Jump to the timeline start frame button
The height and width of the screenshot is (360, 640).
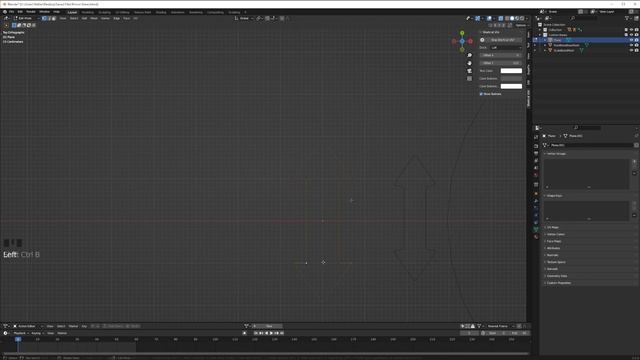tap(256, 333)
